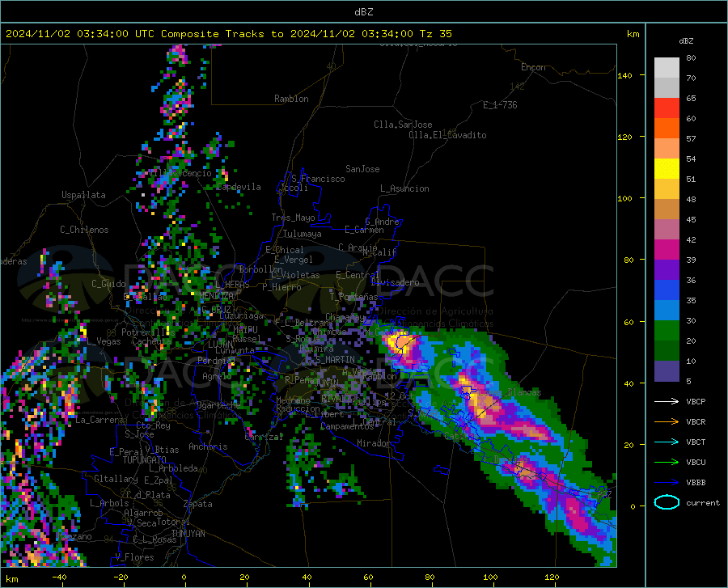Image resolution: width=728 pixels, height=588 pixels.
Task: Click the 'Carrizal' map label
Action: click(x=264, y=437)
